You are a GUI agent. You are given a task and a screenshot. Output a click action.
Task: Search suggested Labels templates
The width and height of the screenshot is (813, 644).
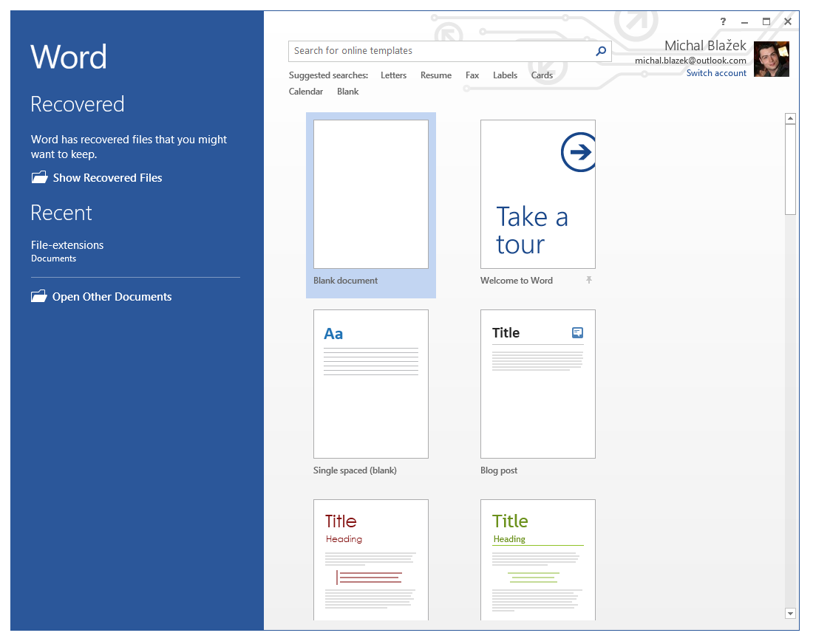pyautogui.click(x=505, y=75)
